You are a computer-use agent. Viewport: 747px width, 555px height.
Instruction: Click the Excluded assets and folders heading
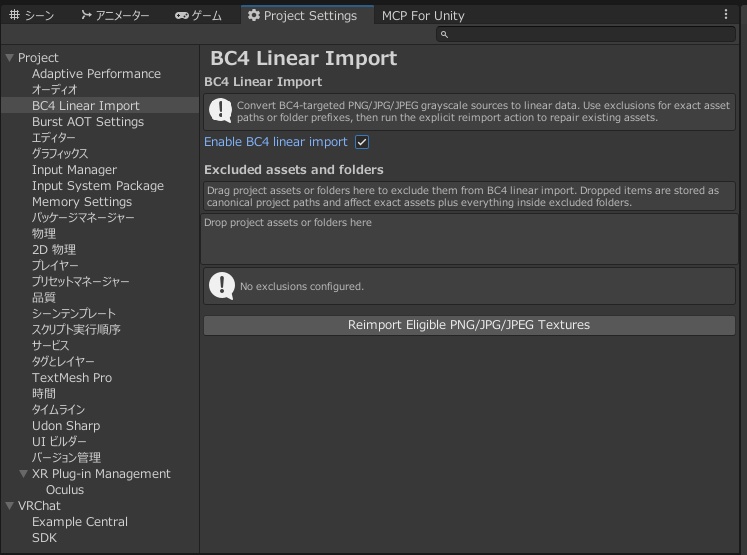(293, 170)
